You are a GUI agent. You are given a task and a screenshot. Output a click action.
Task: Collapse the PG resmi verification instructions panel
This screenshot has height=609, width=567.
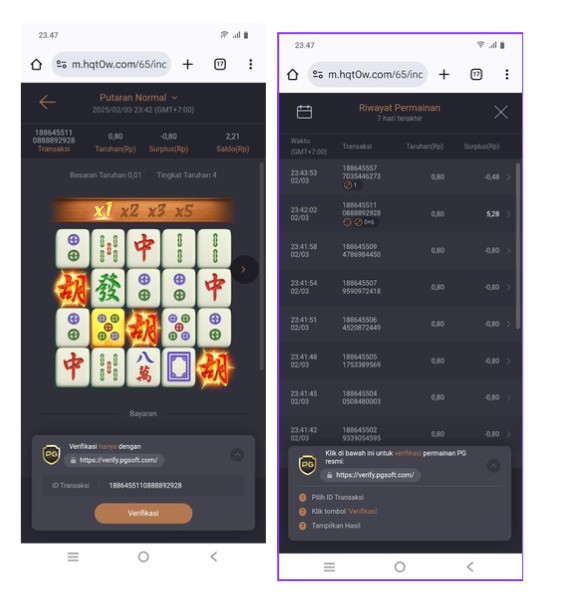tap(494, 465)
